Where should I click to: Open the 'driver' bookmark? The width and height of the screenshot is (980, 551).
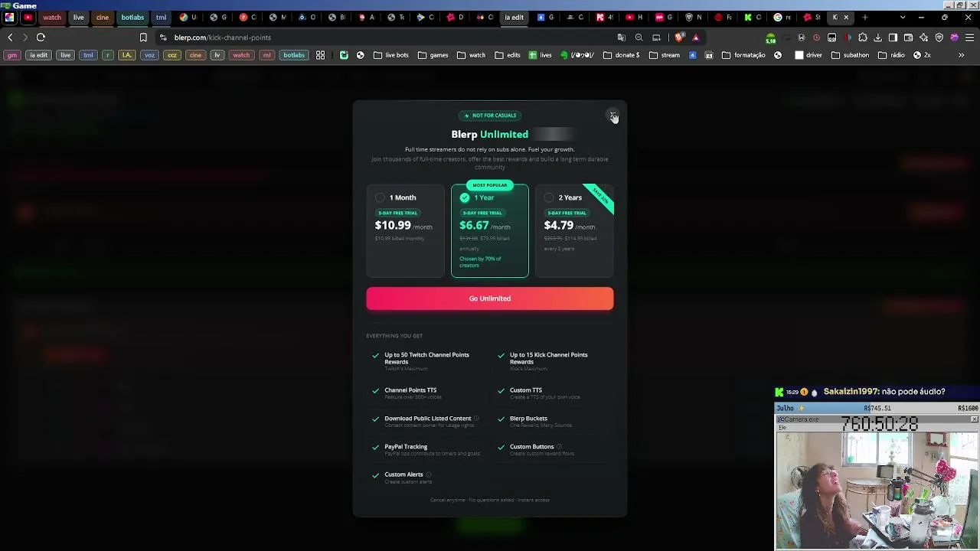click(808, 55)
